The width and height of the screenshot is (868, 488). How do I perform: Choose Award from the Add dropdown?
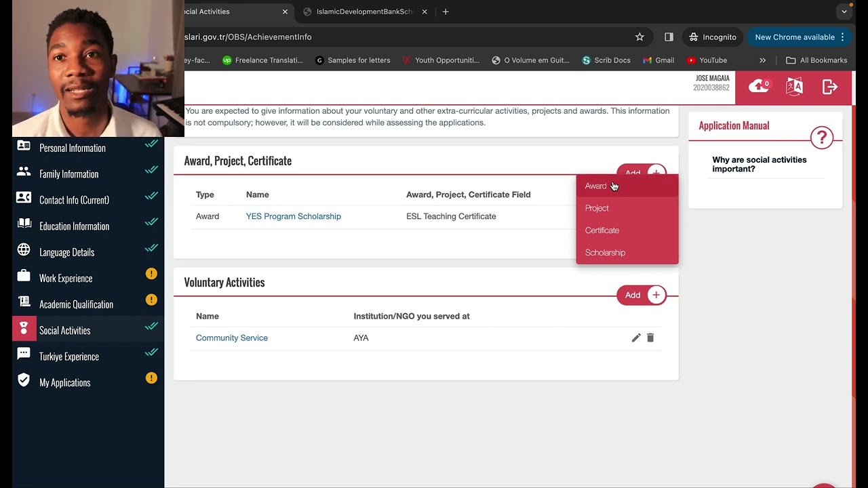tap(627, 186)
